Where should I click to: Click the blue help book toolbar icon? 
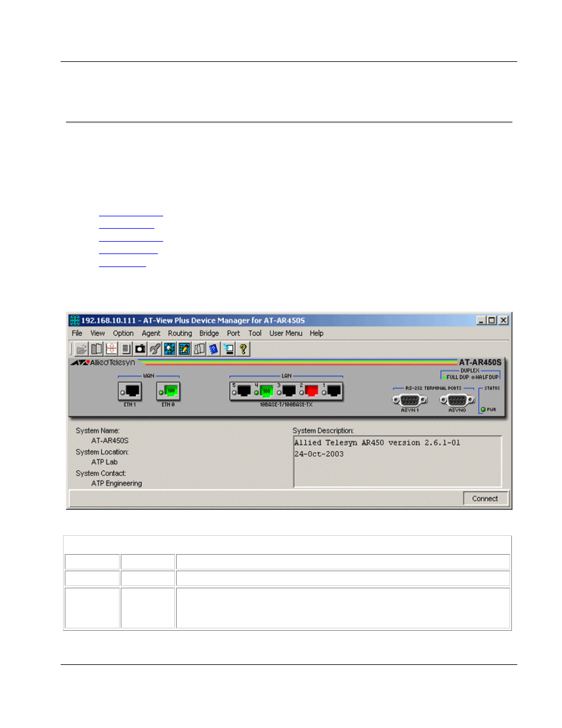(x=214, y=349)
